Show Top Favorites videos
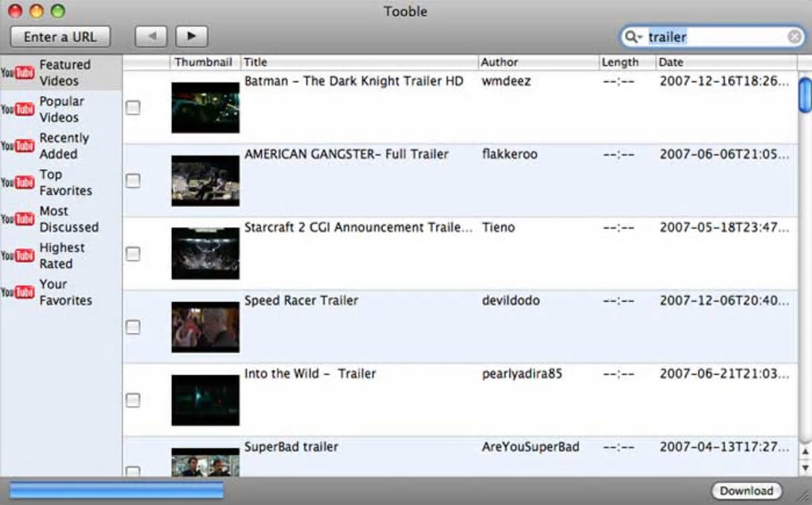Viewport: 812px width, 505px height. click(61, 182)
